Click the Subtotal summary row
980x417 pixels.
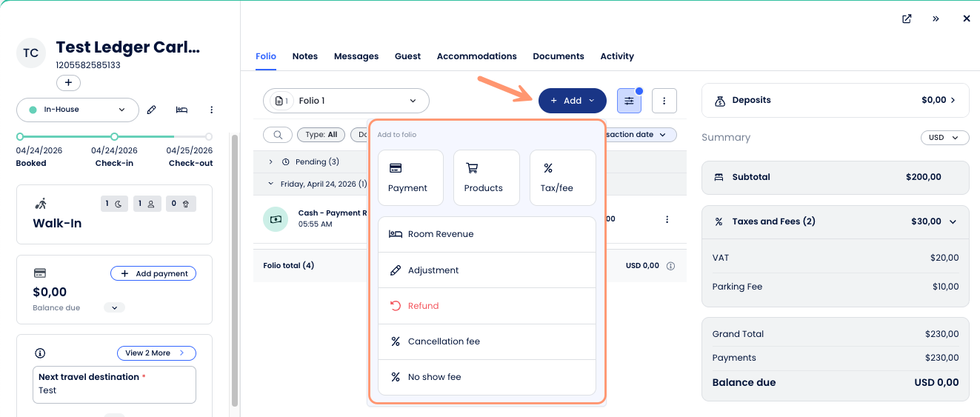835,177
